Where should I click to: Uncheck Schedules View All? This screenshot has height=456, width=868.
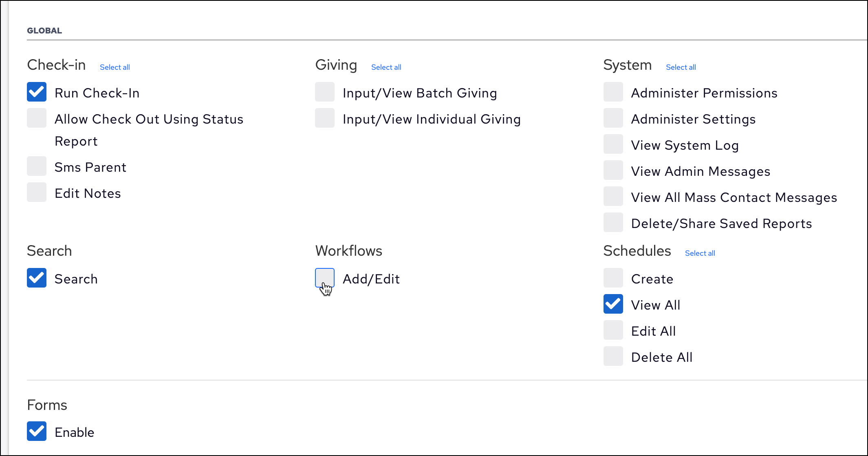613,304
